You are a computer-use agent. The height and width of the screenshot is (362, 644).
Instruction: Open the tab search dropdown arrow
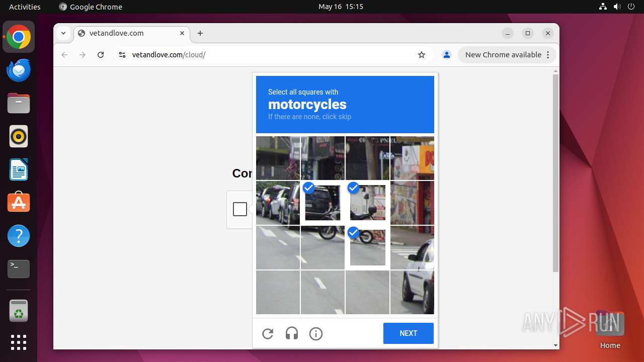click(63, 33)
